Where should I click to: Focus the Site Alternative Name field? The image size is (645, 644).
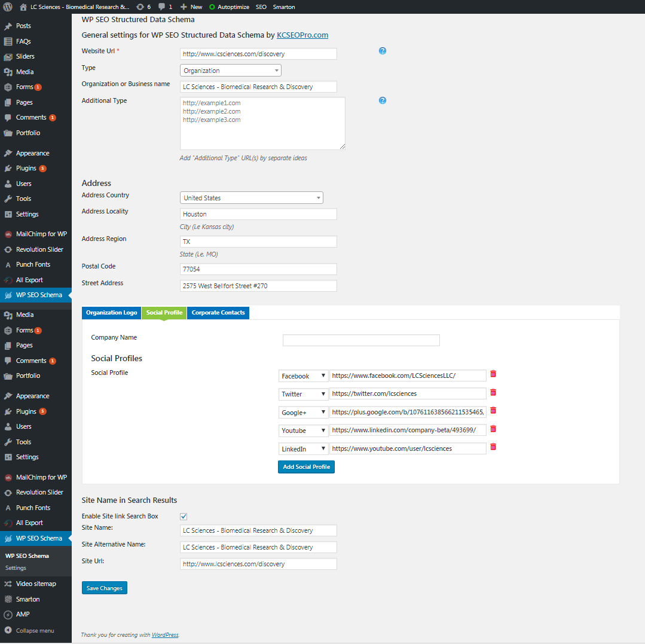point(258,547)
